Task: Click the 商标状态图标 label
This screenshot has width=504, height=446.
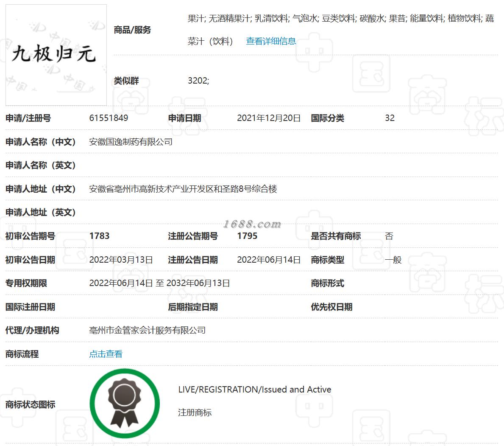Action: click(x=30, y=404)
